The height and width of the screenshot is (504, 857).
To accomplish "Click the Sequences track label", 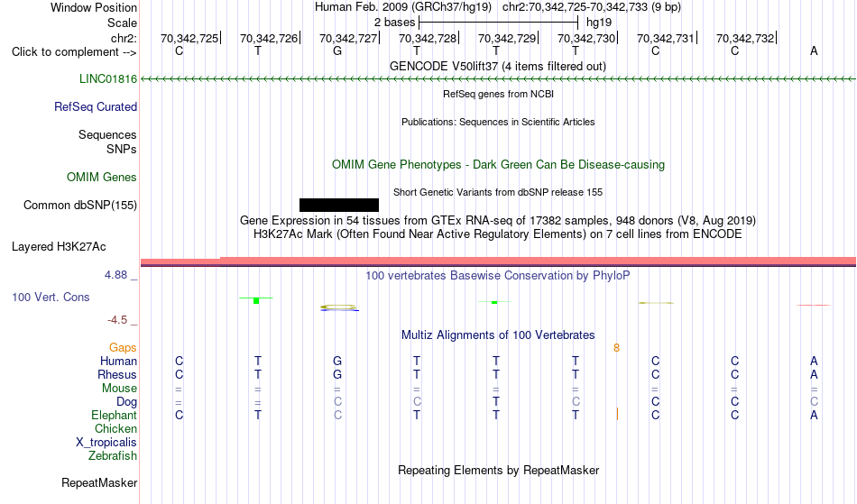I will [x=107, y=134].
